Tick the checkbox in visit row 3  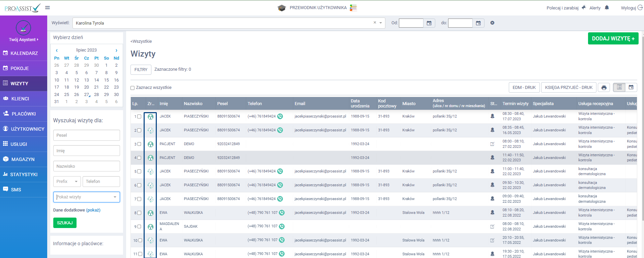139,144
